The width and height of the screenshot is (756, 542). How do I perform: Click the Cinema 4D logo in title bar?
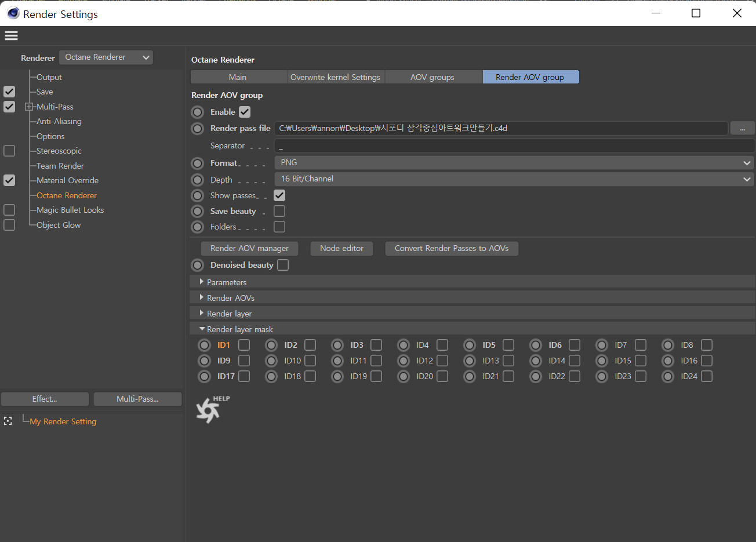(13, 13)
